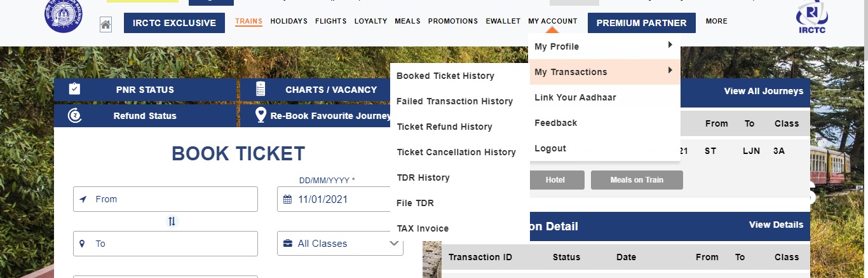This screenshot has height=278, width=868.
Task: Choose Ticket Cancellation History option
Action: [456, 152]
